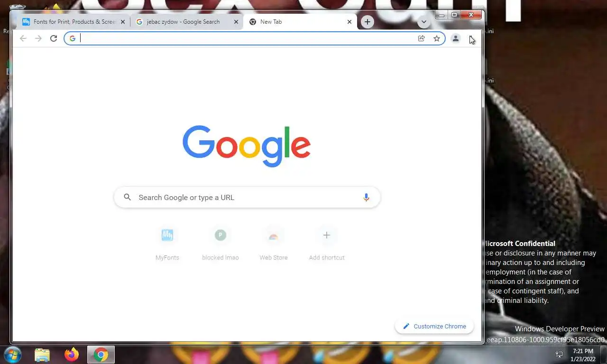Image resolution: width=607 pixels, height=364 pixels.
Task: Select the New Tab tab
Action: pos(300,22)
